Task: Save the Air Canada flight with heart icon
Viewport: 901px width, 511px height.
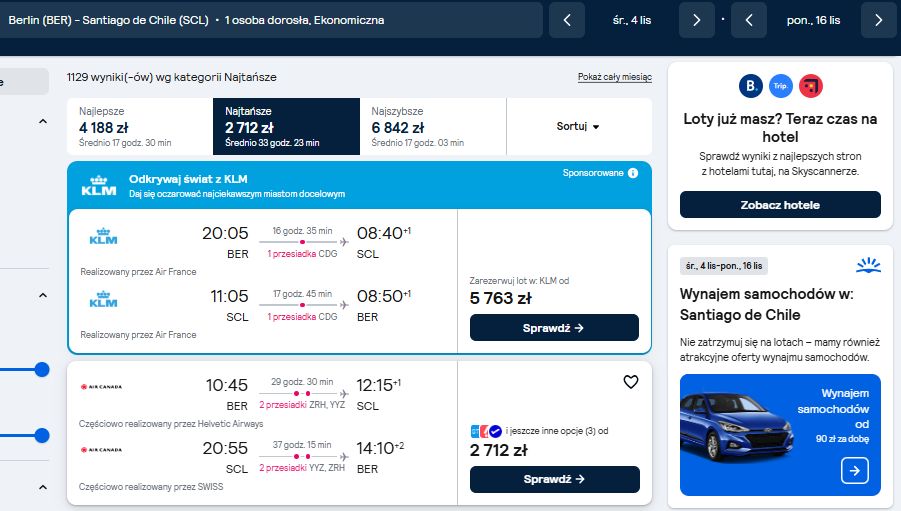Action: point(630,382)
